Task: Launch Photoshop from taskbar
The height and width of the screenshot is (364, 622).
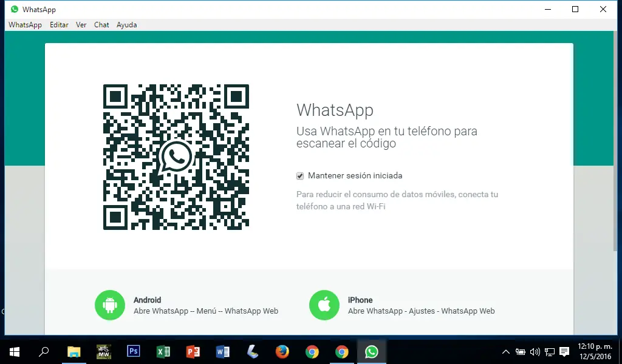Action: 133,351
